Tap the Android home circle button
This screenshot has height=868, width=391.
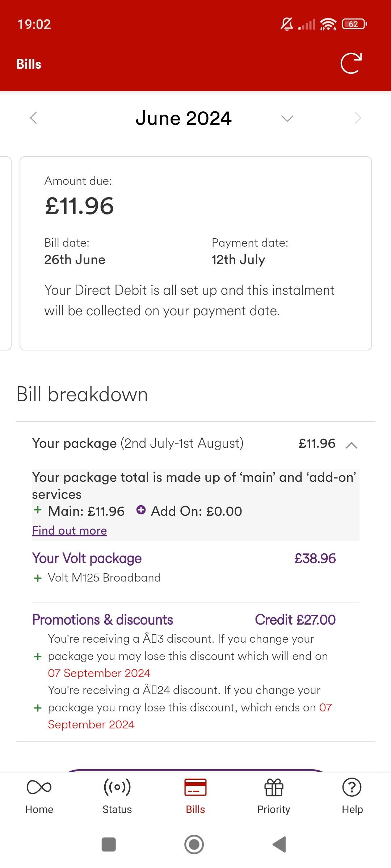pos(194,844)
